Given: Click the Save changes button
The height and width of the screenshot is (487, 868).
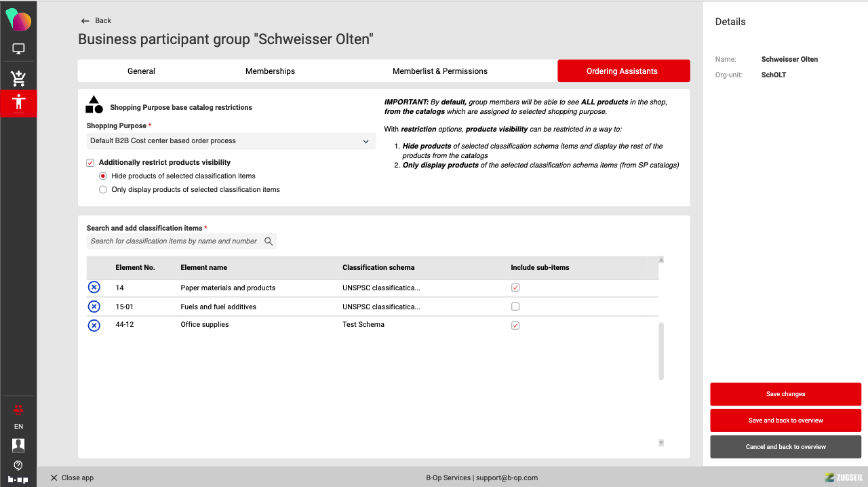Looking at the screenshot, I should tap(785, 394).
